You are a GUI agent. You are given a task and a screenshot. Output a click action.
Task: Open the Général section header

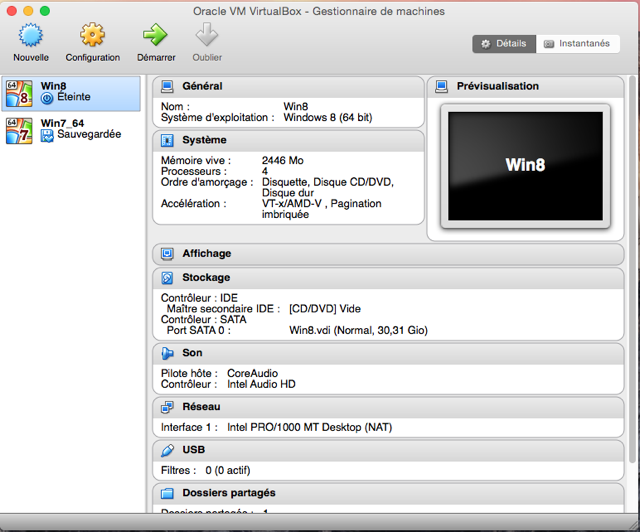288,87
